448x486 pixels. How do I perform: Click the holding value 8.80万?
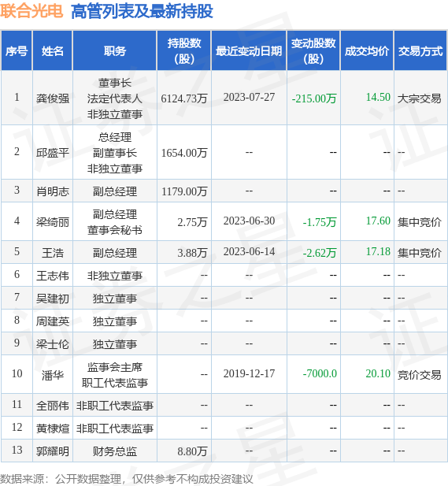point(192,451)
